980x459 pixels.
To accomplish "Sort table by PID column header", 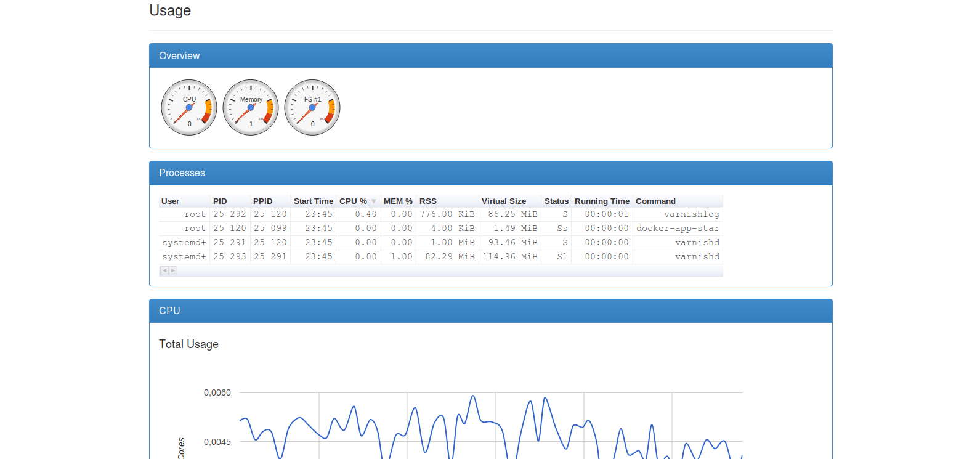I will pyautogui.click(x=220, y=201).
